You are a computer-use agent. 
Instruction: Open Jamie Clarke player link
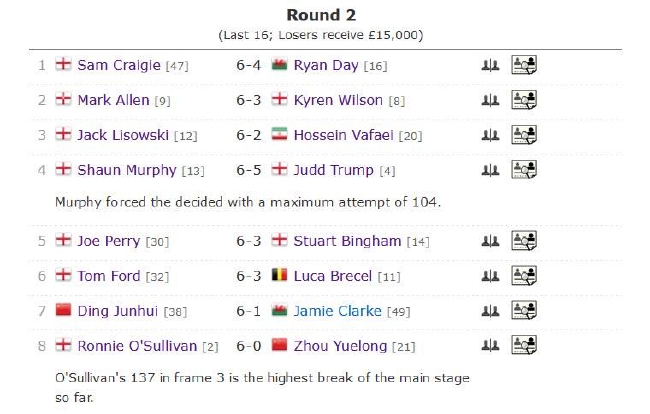tap(337, 311)
